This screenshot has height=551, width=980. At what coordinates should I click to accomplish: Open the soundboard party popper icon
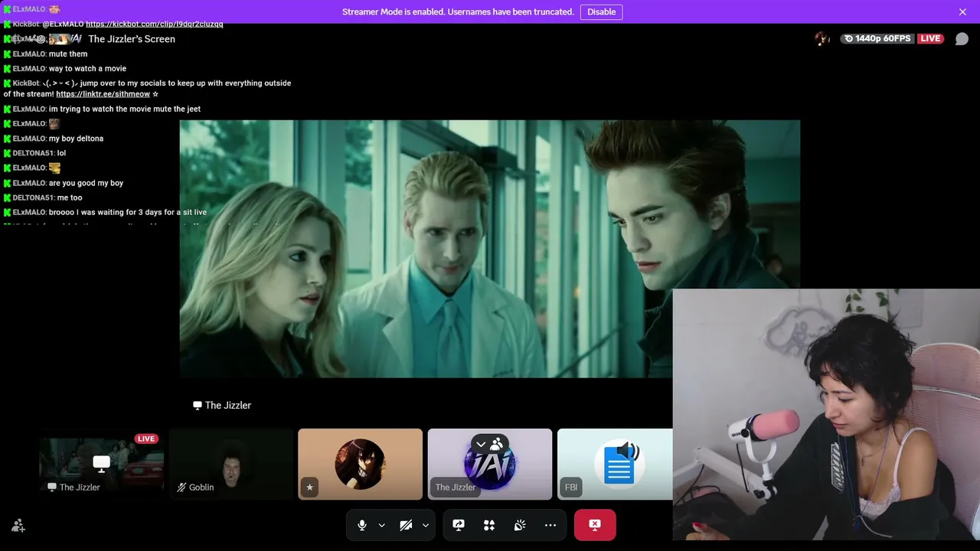pos(520,525)
